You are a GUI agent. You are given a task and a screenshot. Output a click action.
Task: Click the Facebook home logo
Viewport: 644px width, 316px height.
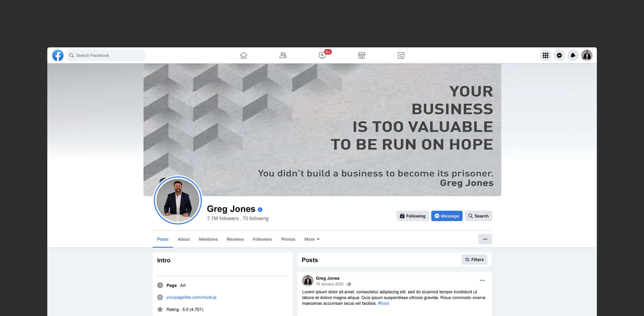click(x=58, y=55)
